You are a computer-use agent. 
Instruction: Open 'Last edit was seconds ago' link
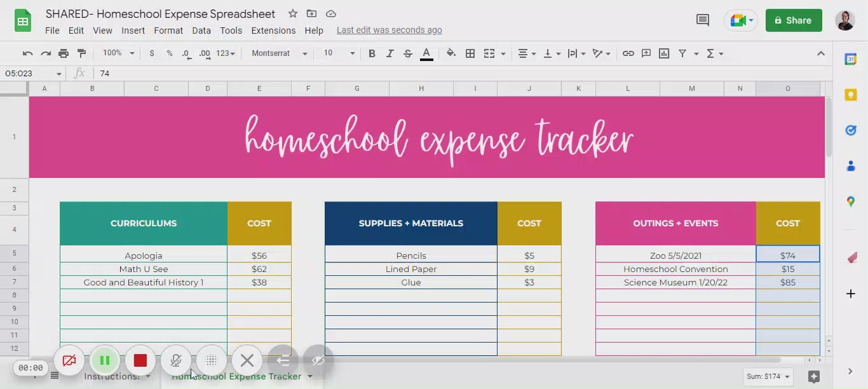pos(389,30)
